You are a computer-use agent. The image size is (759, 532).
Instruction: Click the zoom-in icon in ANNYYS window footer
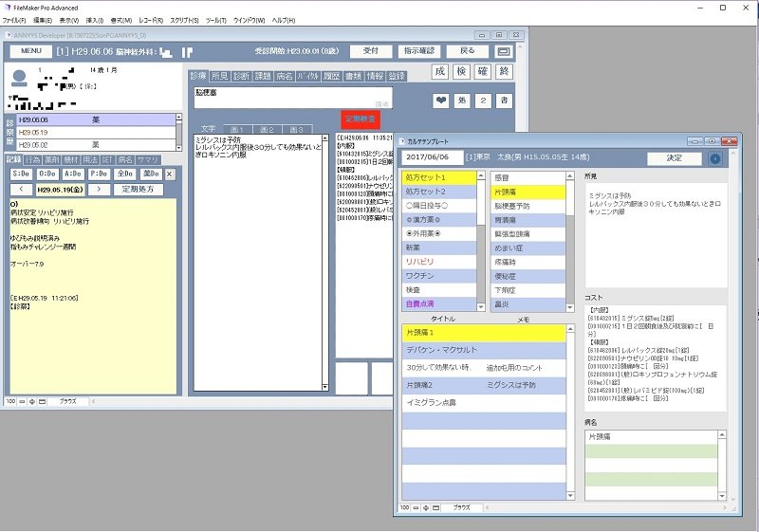click(32, 401)
